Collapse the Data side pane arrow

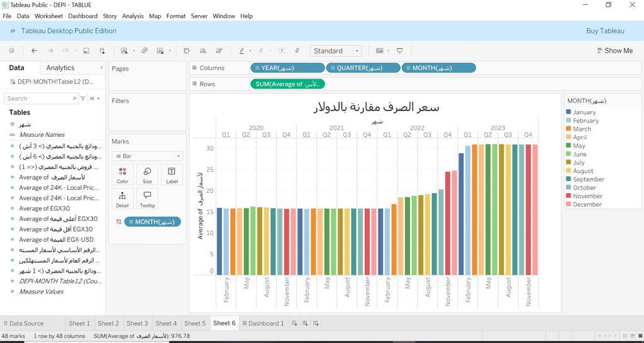(101, 68)
